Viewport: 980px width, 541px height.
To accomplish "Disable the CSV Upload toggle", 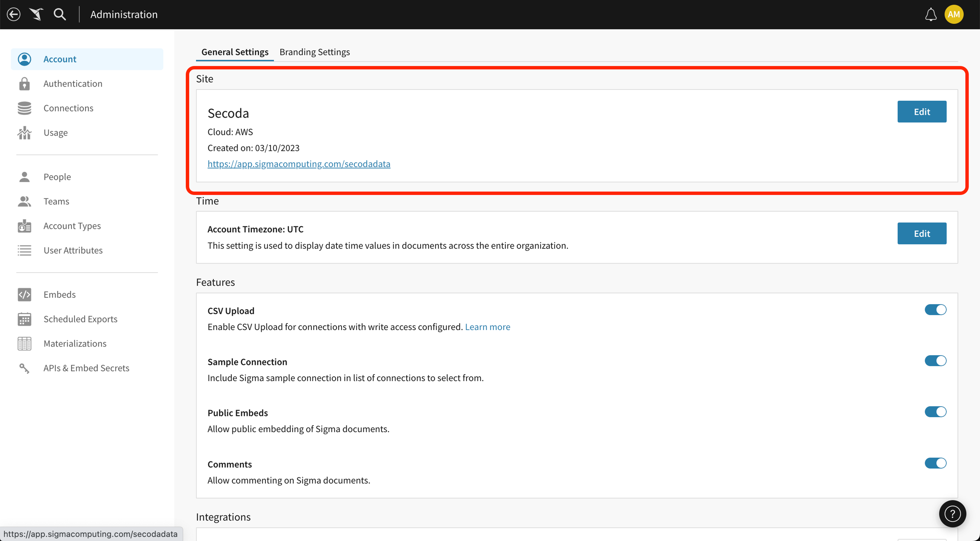I will [935, 310].
